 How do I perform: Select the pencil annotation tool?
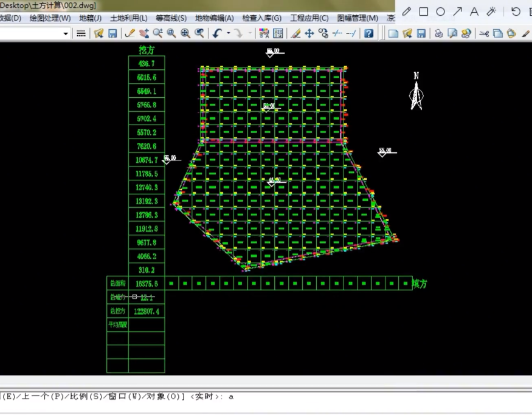[x=407, y=12]
